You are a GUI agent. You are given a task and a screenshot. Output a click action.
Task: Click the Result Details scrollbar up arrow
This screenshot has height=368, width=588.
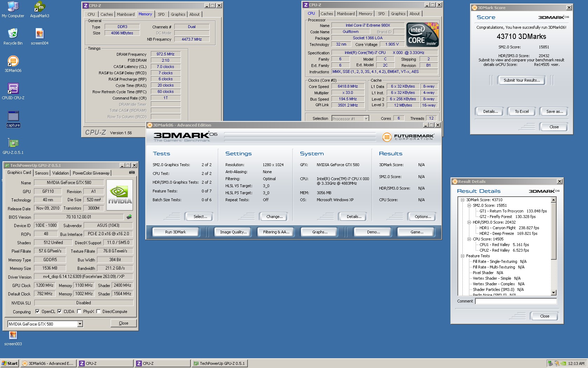[x=554, y=200]
